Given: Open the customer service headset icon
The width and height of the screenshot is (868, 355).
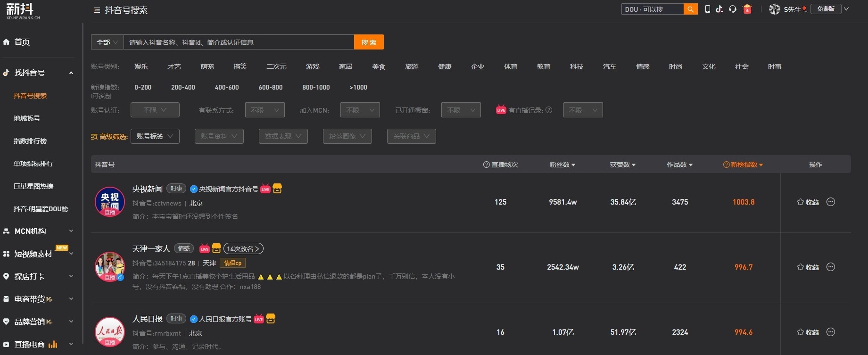Looking at the screenshot, I should (733, 9).
